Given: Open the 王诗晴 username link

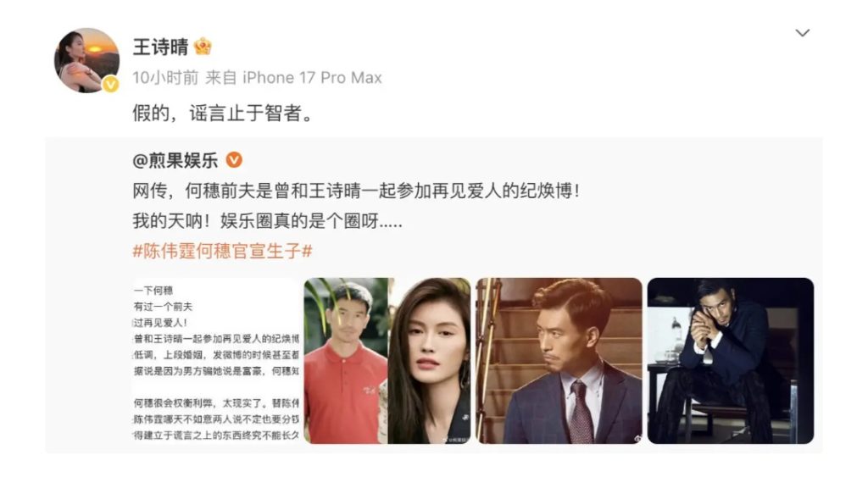Looking at the screenshot, I should pos(160,47).
